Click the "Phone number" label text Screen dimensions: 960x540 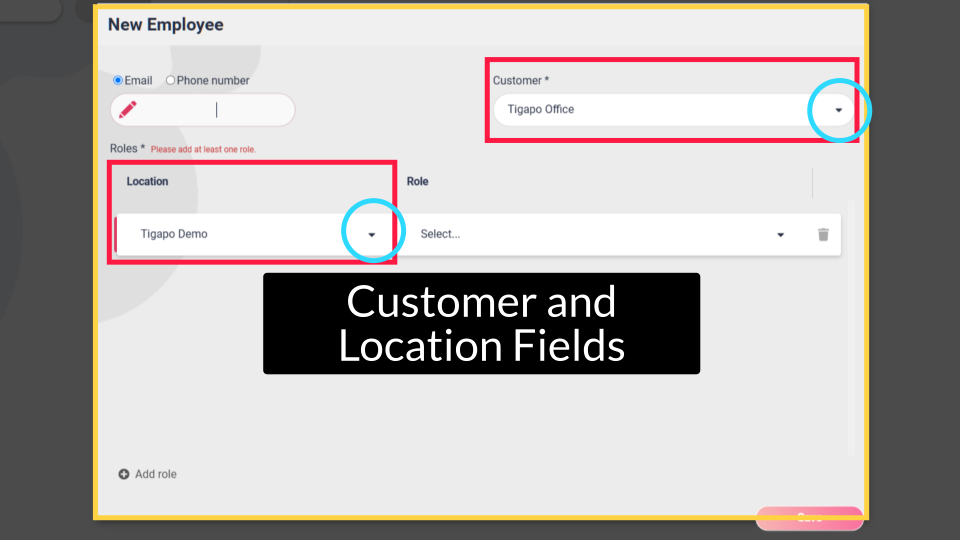pyautogui.click(x=213, y=80)
